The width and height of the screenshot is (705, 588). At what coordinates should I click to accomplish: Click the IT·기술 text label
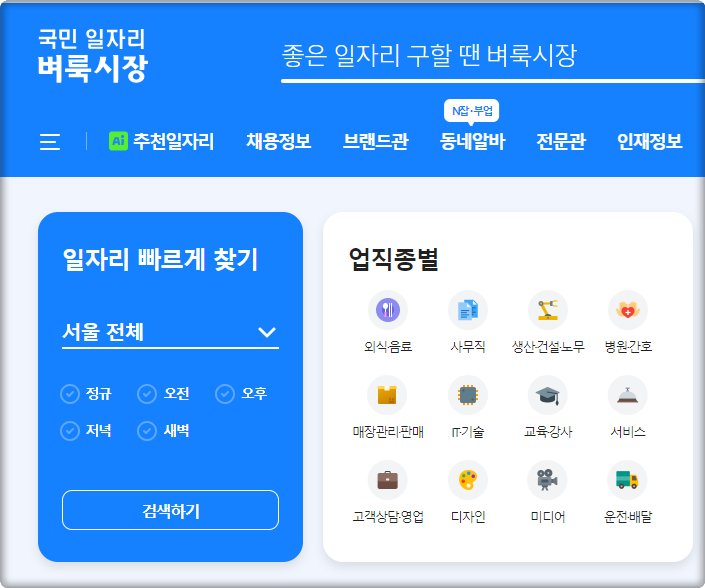[468, 432]
